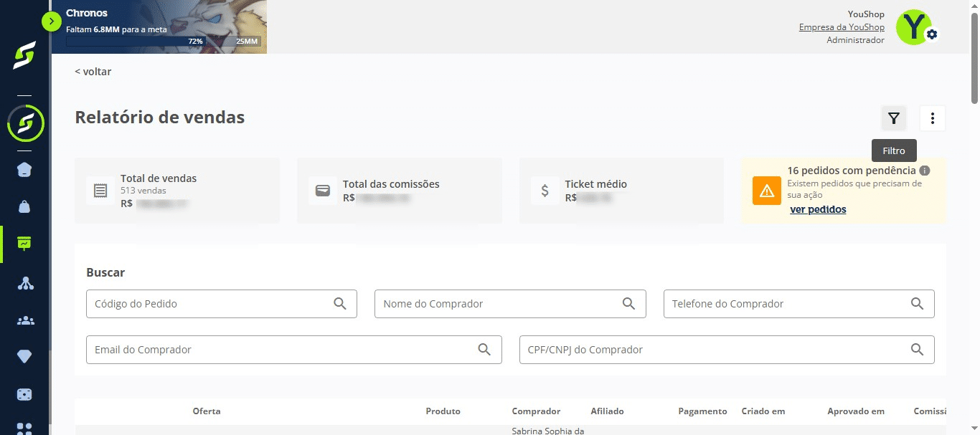The height and width of the screenshot is (435, 980).
Task: Click the search icon in Email do Comprador
Action: (x=485, y=350)
